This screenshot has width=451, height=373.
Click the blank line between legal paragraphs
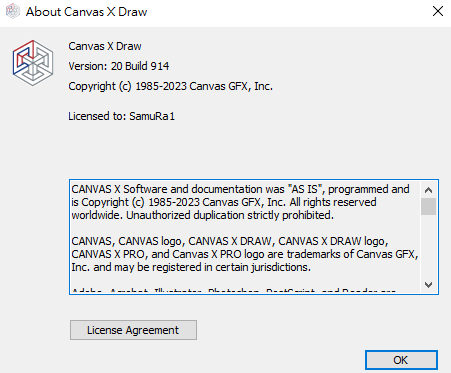(245, 228)
